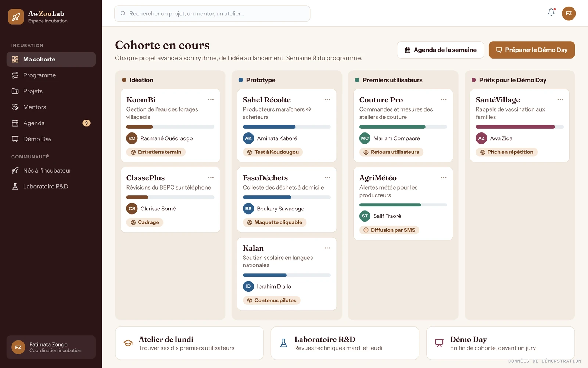Open the Atelier de lundi card
Screen dimensions: 588x368
tap(189, 343)
